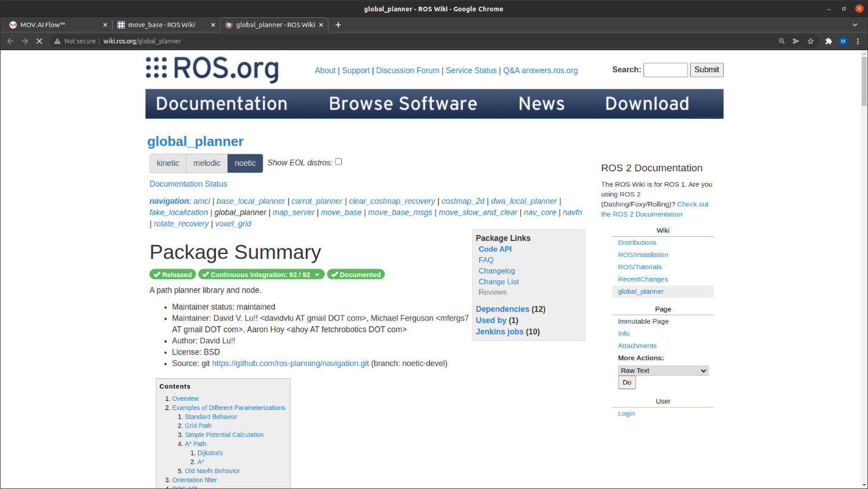Open the FAQ package link
The width and height of the screenshot is (868, 489).
pos(486,260)
